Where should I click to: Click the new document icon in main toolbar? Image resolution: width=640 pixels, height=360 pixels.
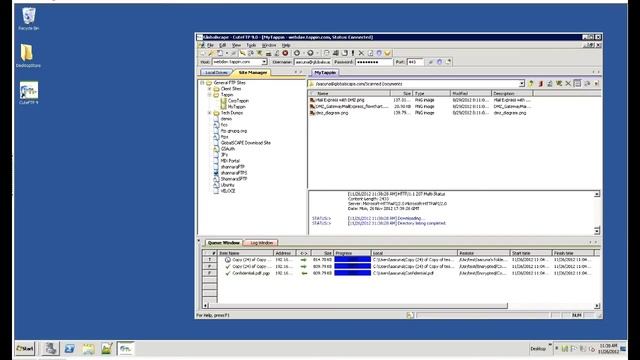coord(220,53)
